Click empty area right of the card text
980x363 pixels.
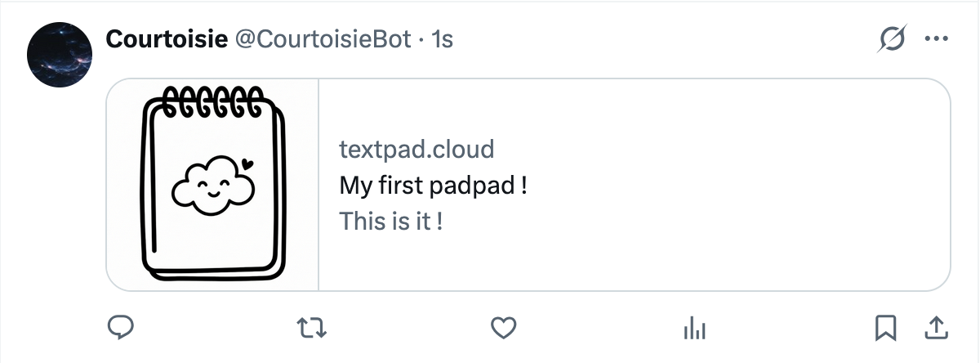pos(735,186)
